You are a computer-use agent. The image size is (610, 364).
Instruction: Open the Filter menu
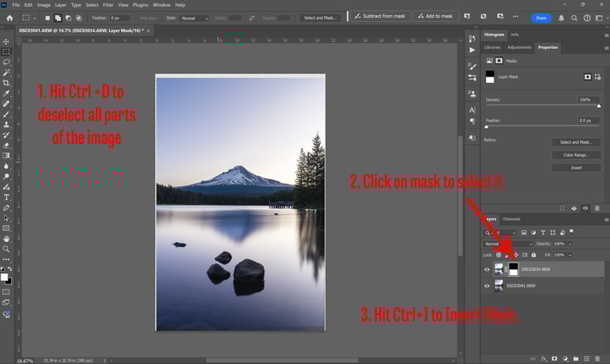tap(108, 5)
